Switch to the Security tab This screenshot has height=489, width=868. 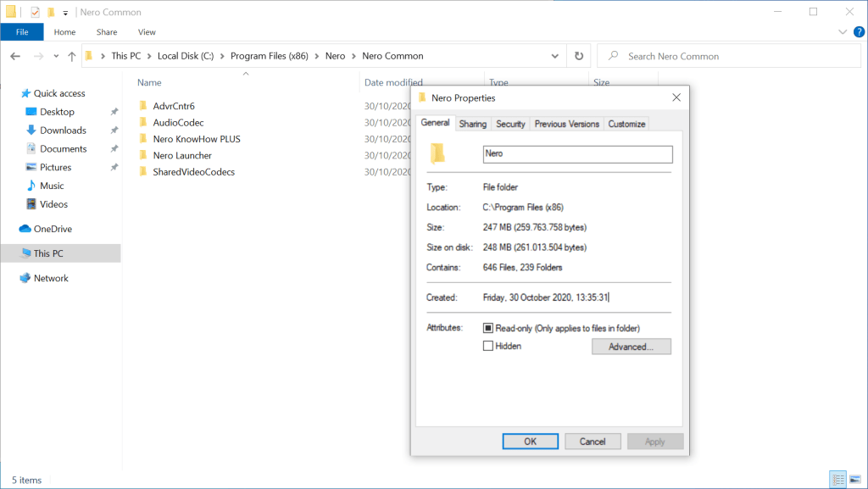(510, 124)
